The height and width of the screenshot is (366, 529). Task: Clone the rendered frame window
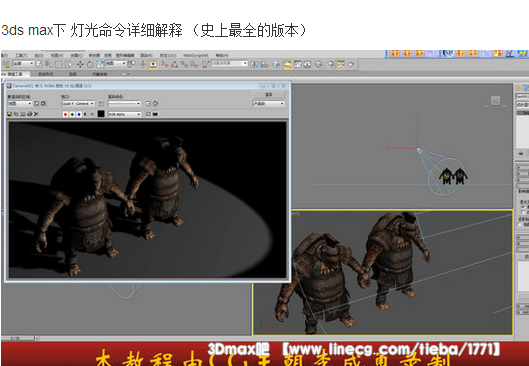coord(22,114)
